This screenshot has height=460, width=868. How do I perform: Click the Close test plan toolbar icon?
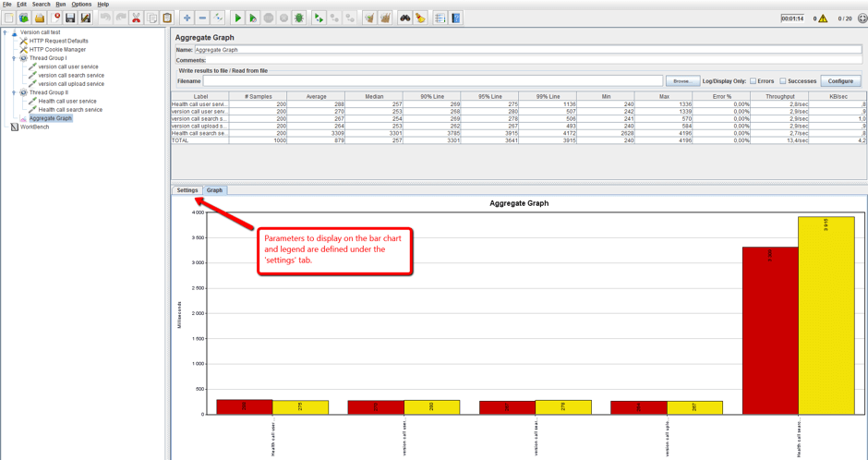(x=54, y=18)
